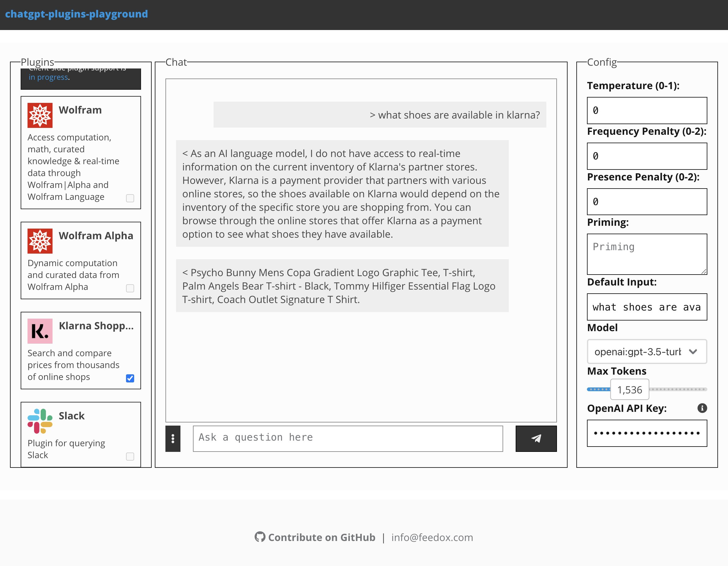Uncheck the Klarna Shopping plugin checkbox
The width and height of the screenshot is (728, 566).
[130, 378]
